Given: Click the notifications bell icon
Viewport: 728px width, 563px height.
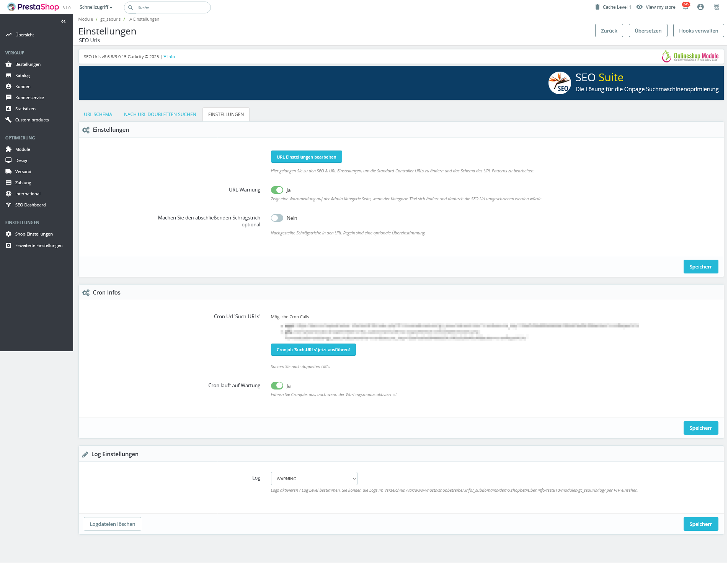Looking at the screenshot, I should (685, 7).
